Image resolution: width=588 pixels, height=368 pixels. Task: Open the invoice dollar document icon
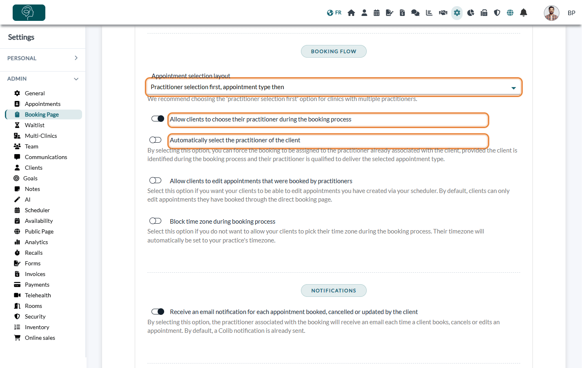click(402, 13)
